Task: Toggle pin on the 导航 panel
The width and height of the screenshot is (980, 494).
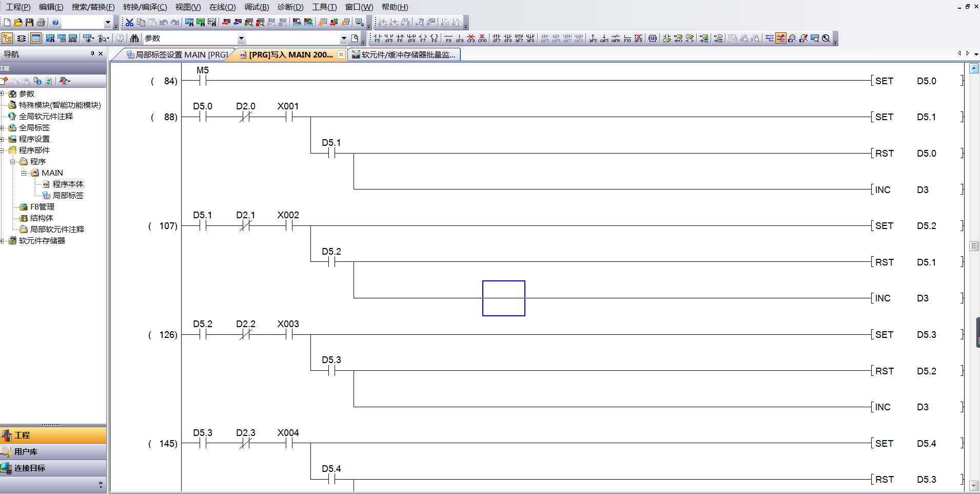Action: click(92, 54)
